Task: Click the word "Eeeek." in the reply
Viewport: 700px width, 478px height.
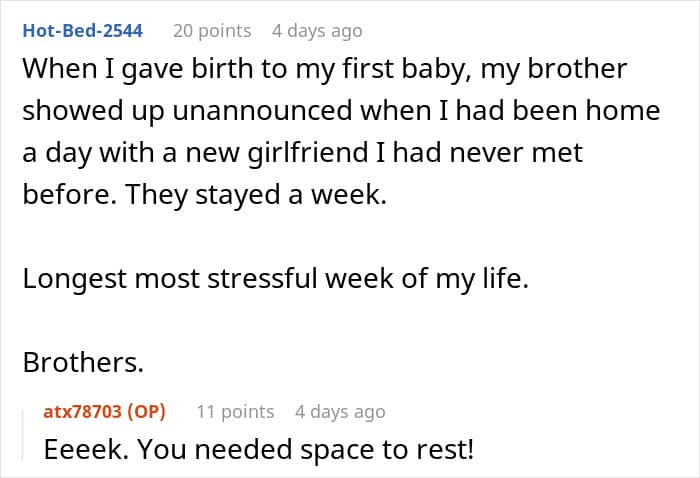Action: coord(86,449)
